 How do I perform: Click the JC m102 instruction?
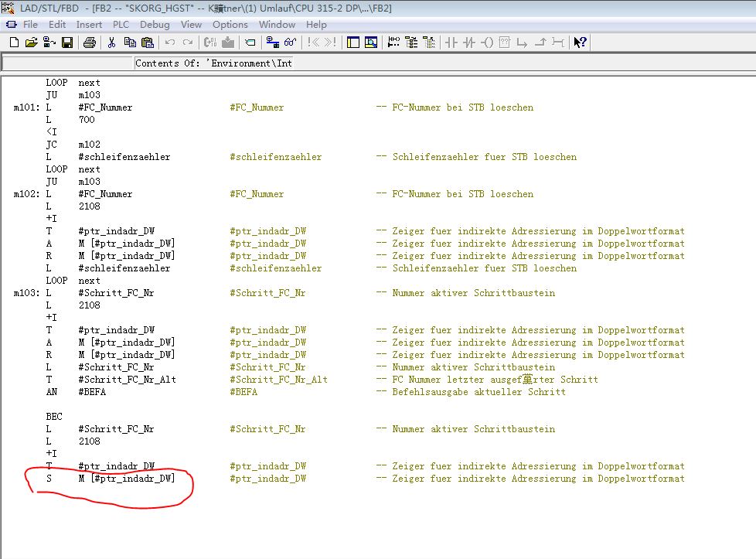[73, 145]
